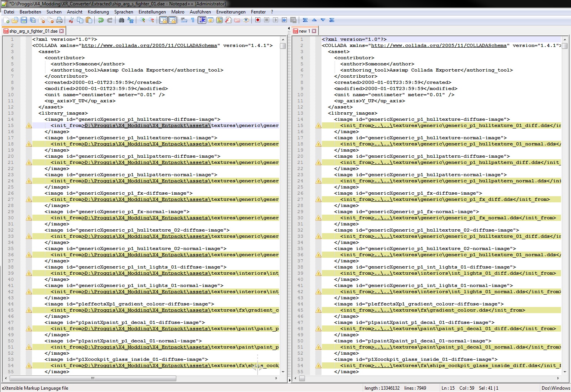Click the Print icon in toolbar
The height and width of the screenshot is (392, 571).
click(59, 20)
